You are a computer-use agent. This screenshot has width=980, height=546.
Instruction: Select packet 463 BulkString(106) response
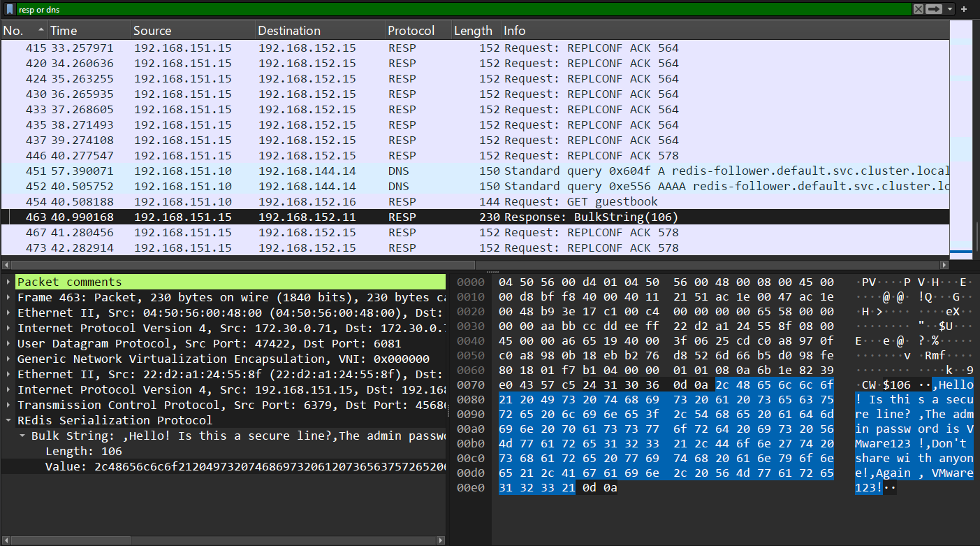tap(475, 217)
